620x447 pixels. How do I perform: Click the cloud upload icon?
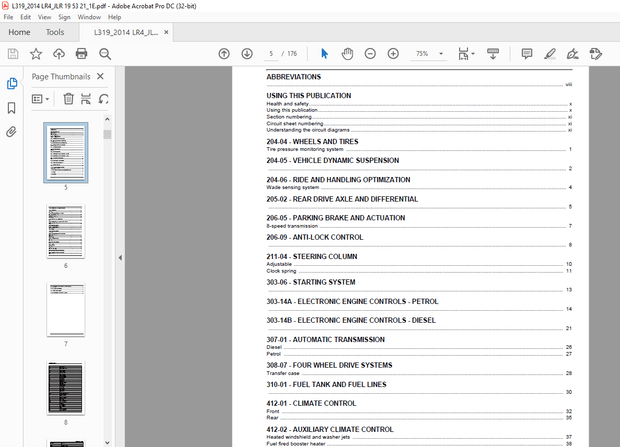(x=59, y=54)
